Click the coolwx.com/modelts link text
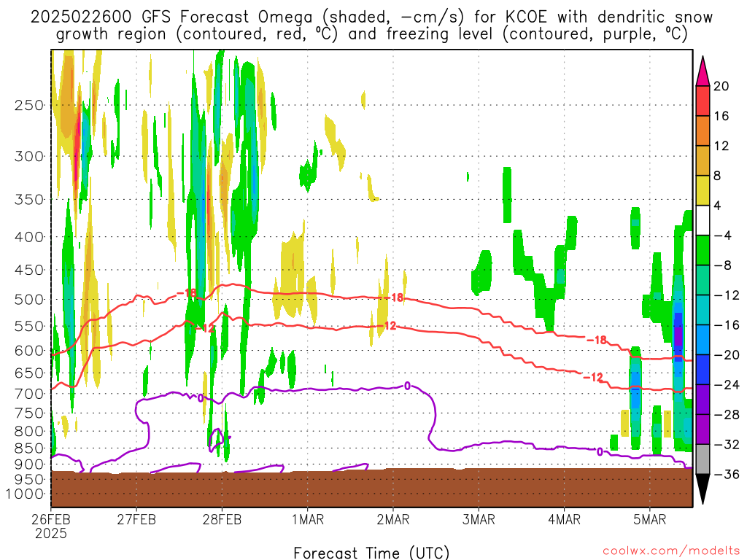The height and width of the screenshot is (560, 747). point(671,551)
